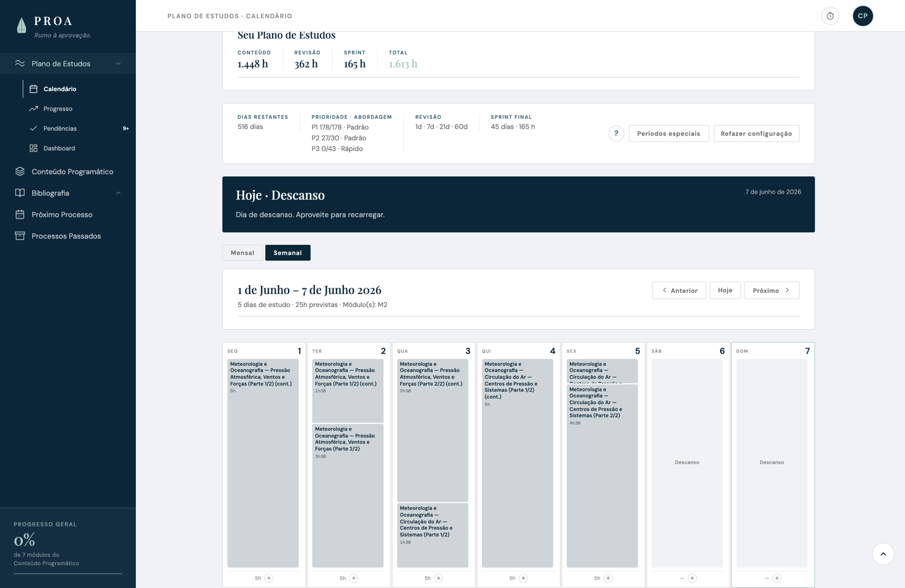The height and width of the screenshot is (588, 905).
Task: Click 'P1 178/178 · Padrão' priority line
Action: pos(340,127)
